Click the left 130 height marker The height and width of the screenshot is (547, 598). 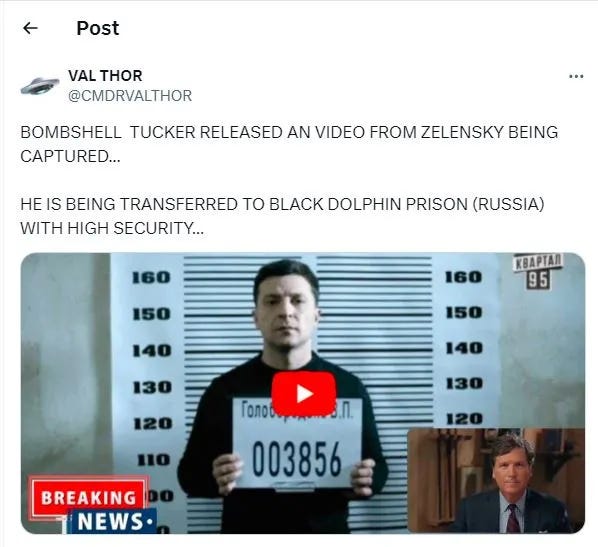pos(153,387)
